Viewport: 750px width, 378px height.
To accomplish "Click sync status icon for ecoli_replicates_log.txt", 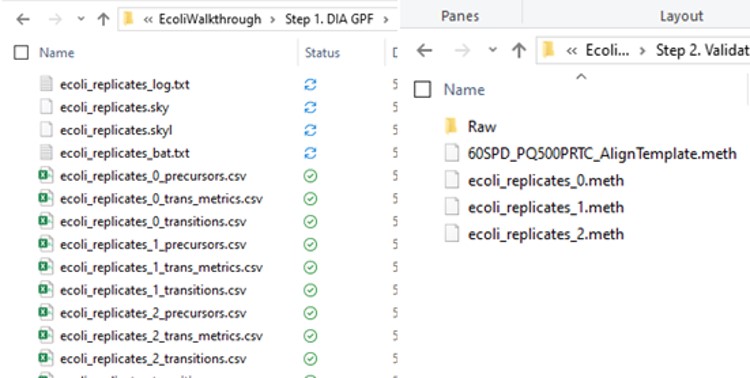I will [x=310, y=85].
